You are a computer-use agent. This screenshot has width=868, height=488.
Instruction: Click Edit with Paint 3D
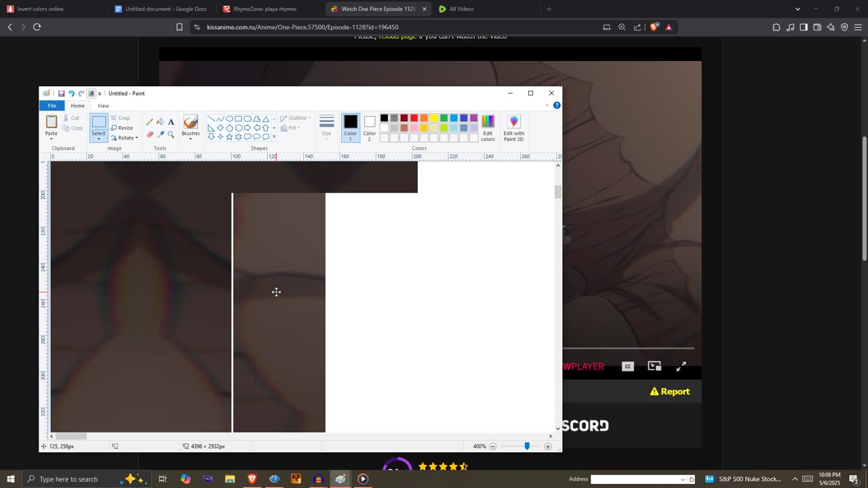[x=513, y=127]
